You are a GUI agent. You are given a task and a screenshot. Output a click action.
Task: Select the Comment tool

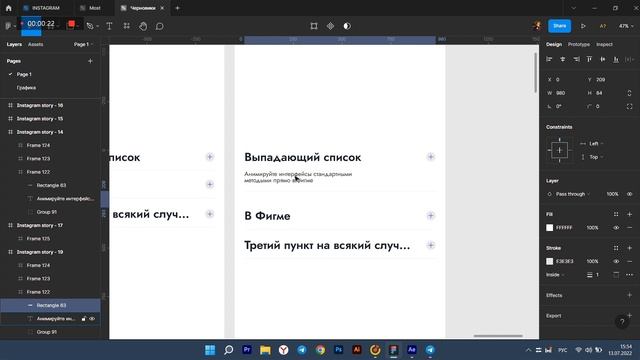[160, 26]
